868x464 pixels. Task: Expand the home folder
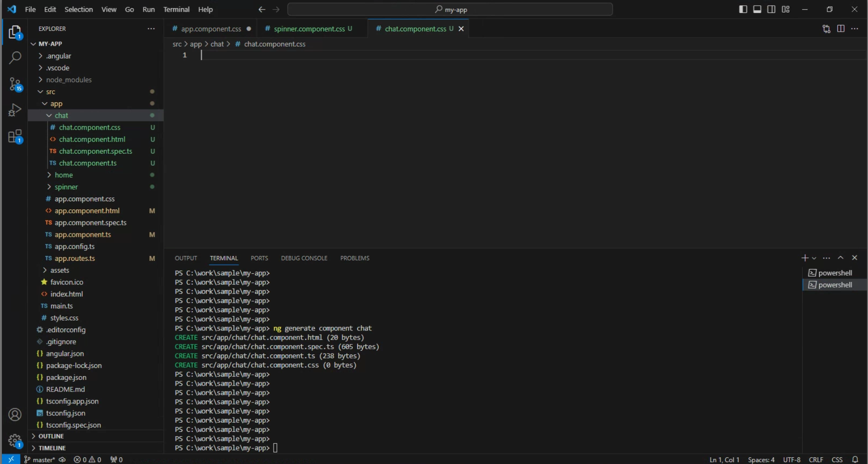pyautogui.click(x=96, y=175)
